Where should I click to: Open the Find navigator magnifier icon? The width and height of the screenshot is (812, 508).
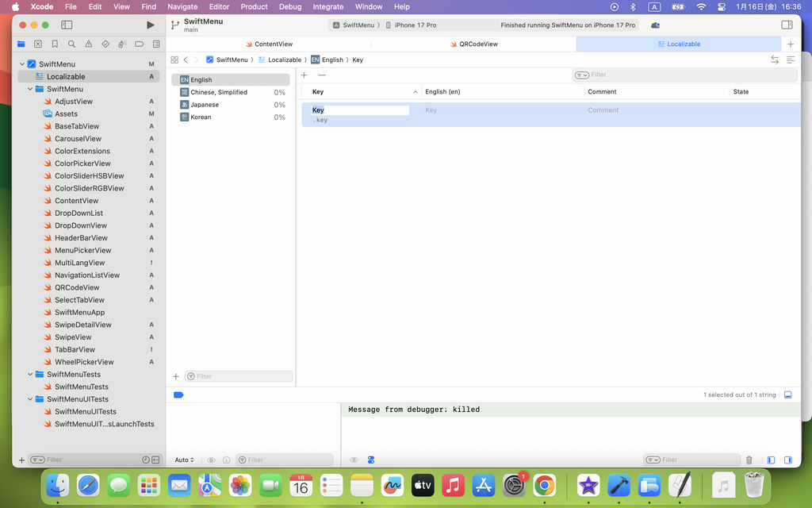[x=71, y=44]
